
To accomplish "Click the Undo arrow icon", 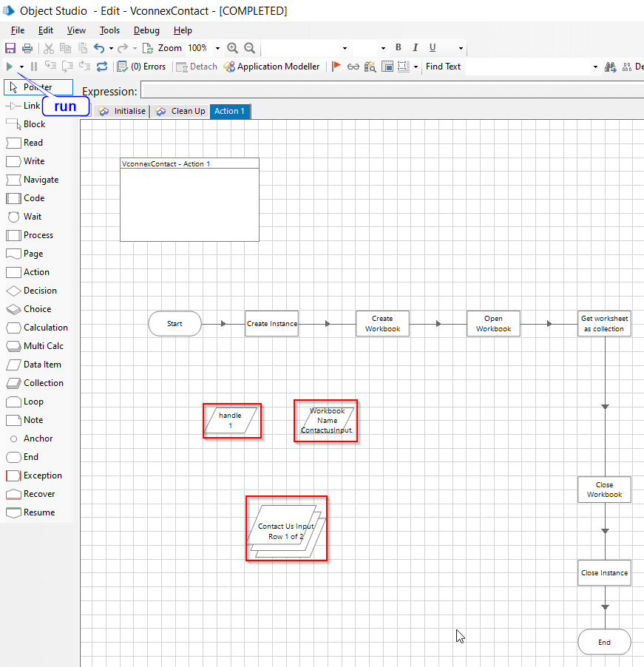I will tap(98, 48).
